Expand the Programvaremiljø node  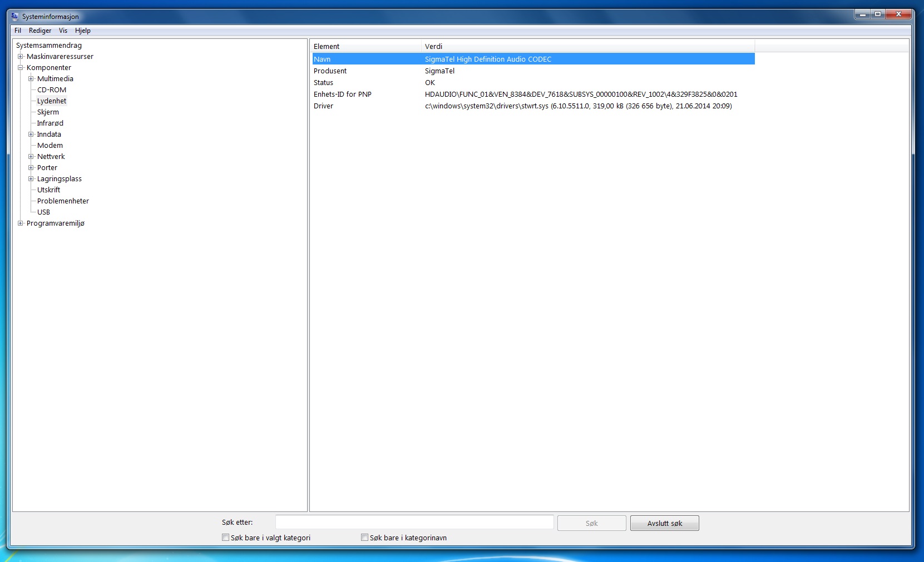coord(21,223)
